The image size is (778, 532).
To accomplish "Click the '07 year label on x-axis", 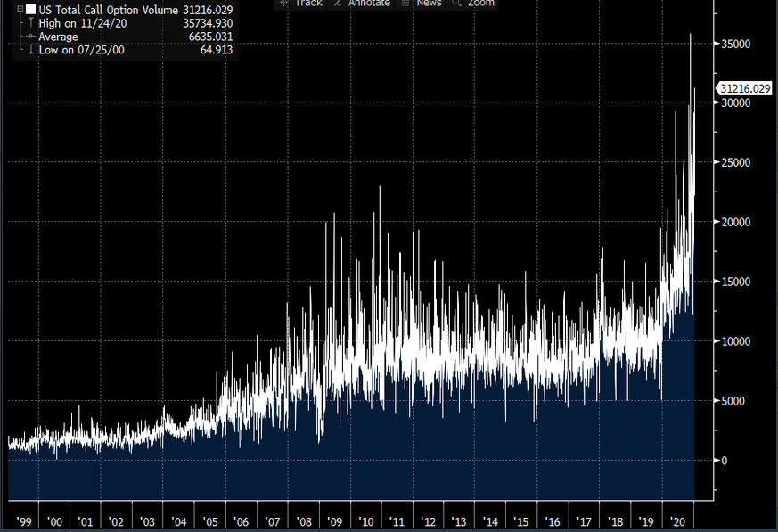I will tap(273, 522).
